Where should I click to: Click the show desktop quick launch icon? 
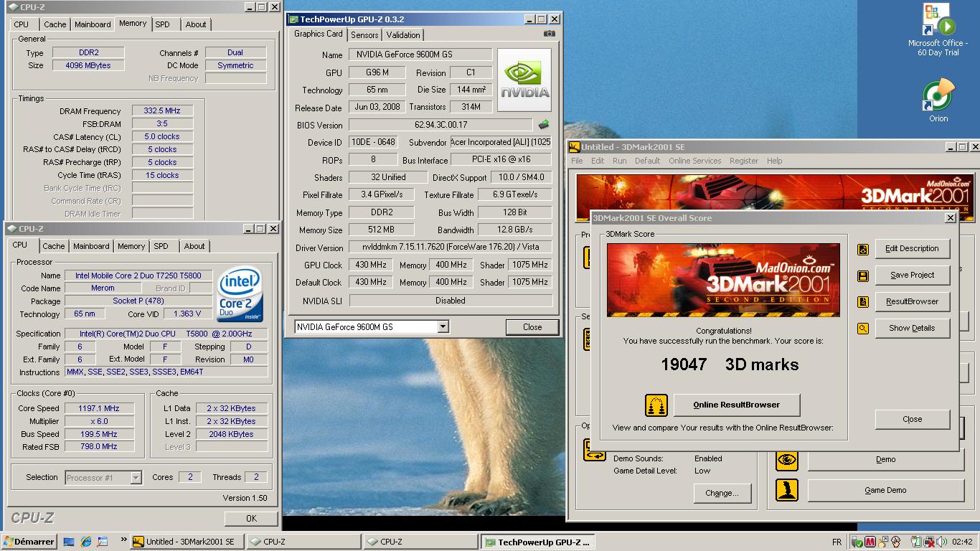point(69,542)
